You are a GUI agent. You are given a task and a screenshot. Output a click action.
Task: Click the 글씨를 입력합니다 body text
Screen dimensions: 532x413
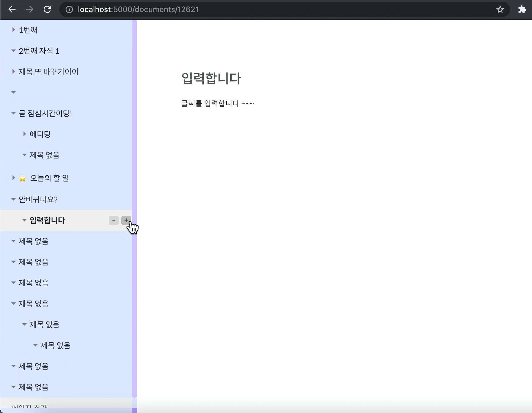[217, 104]
